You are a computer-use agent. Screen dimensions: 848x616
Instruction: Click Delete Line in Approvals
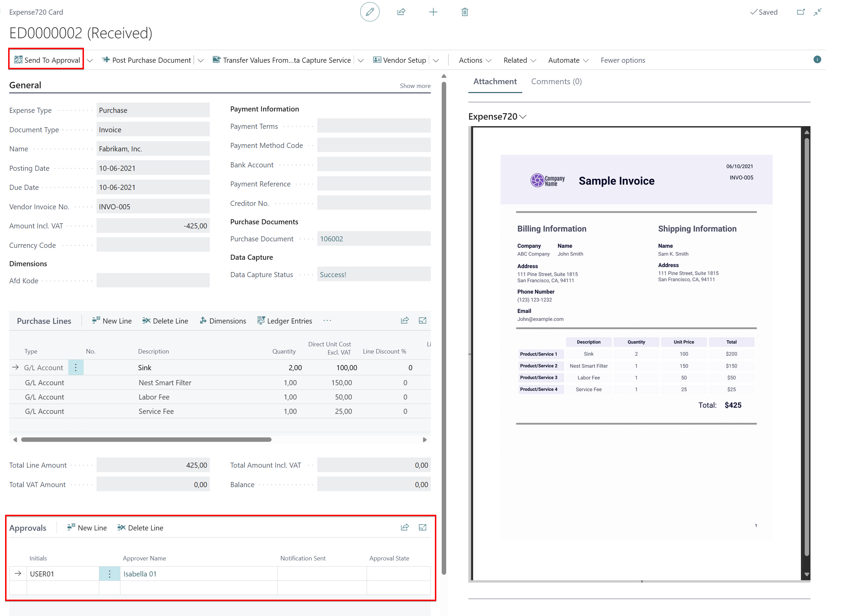tap(140, 528)
